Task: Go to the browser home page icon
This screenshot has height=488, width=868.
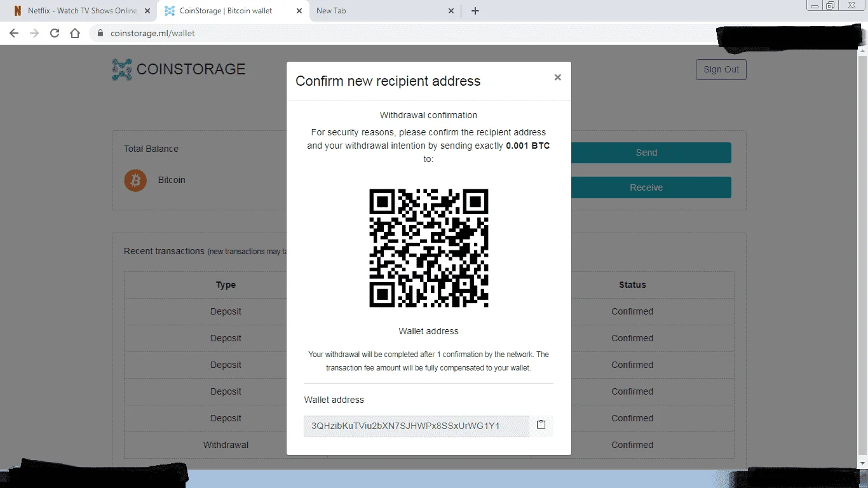Action: 75,33
